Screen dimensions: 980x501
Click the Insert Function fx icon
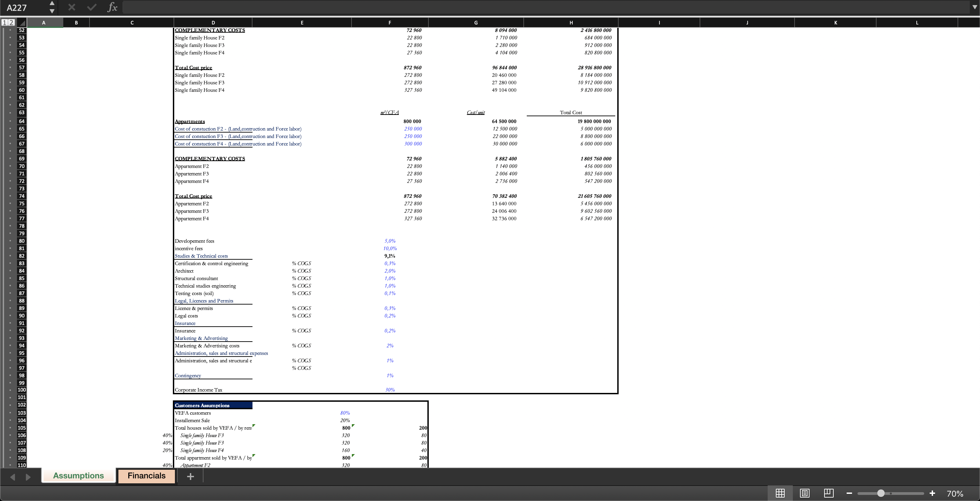[x=112, y=7]
